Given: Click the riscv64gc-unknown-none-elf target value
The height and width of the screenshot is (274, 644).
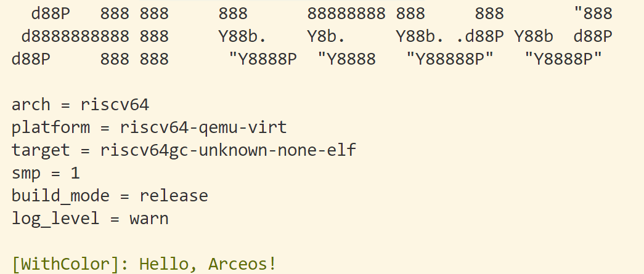Looking at the screenshot, I should point(228,150).
